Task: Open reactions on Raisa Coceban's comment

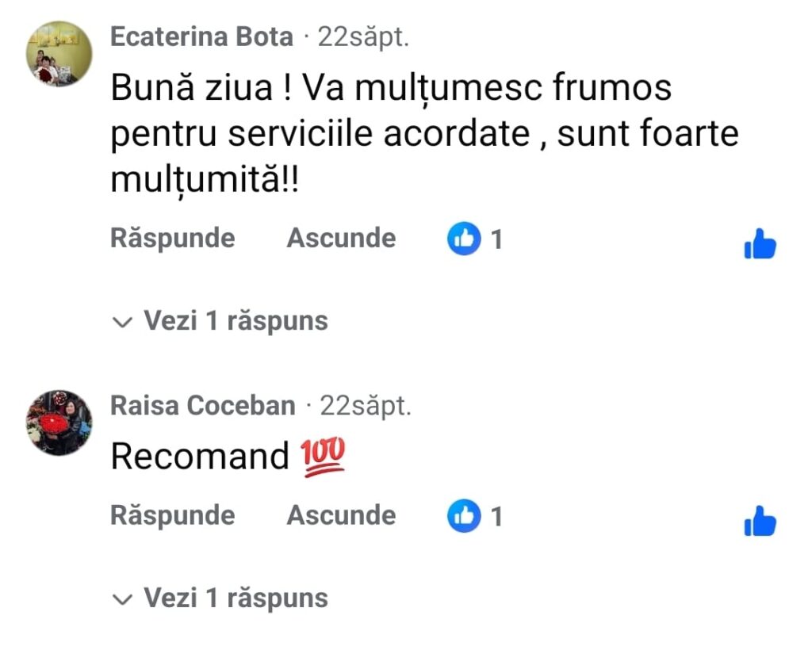Action: coord(474,517)
